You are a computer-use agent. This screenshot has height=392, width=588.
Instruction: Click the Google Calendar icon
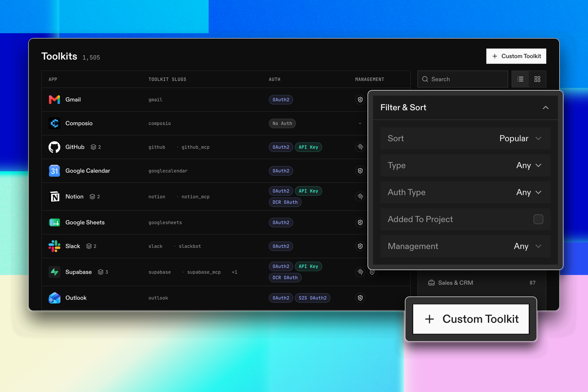pos(55,171)
